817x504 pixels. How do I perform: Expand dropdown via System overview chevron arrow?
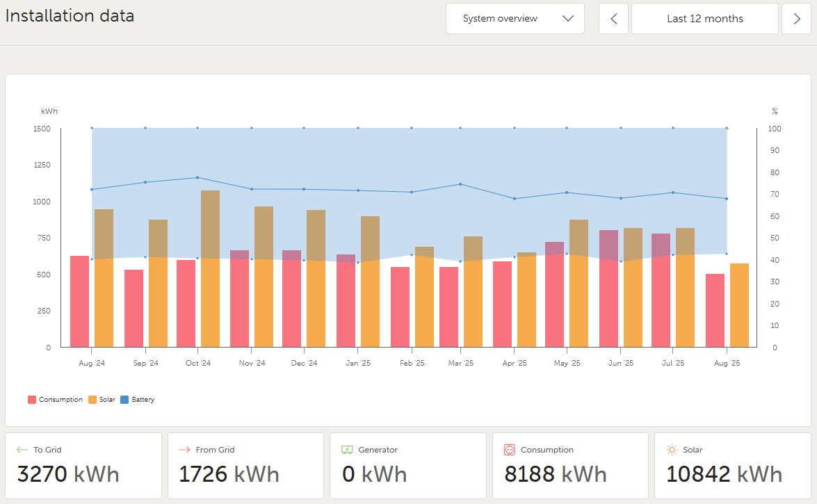coord(568,19)
